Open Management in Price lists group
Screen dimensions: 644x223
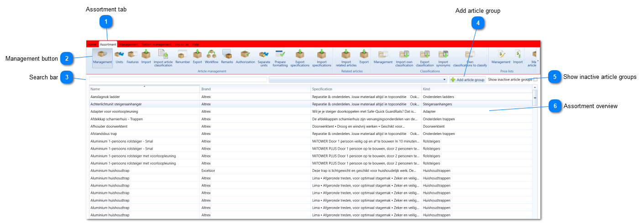coord(501,57)
